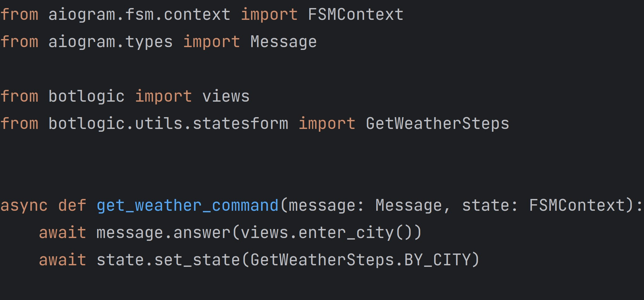
Task: Place cursor on aiogram.fsm.context module path
Action: click(139, 15)
